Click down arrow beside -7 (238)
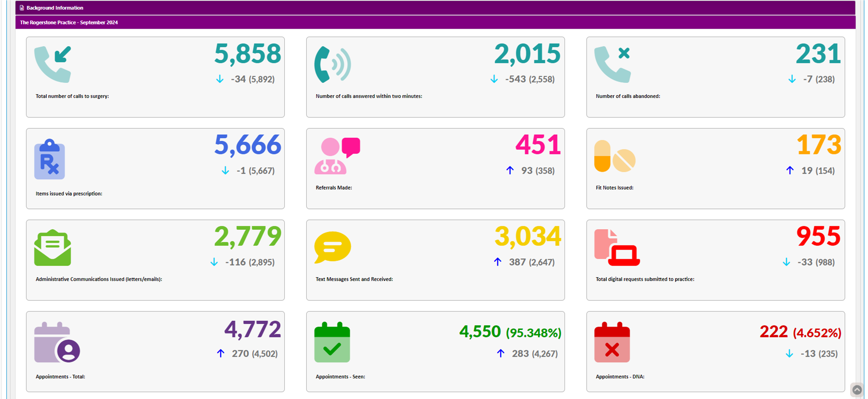The height and width of the screenshot is (399, 868). [792, 79]
